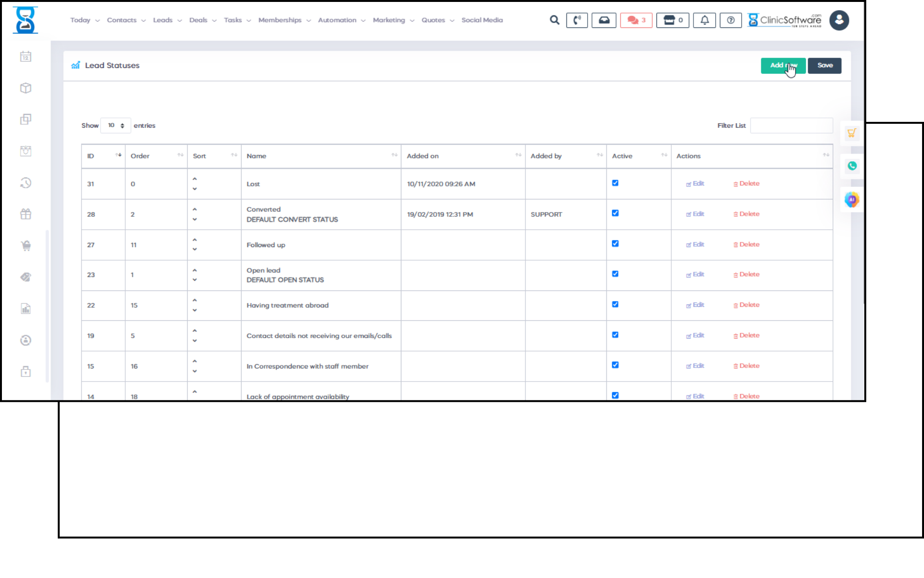Viewport: 924px width, 578px height.
Task: Toggle Active checkbox for Having treatment abroad
Action: 615,304
